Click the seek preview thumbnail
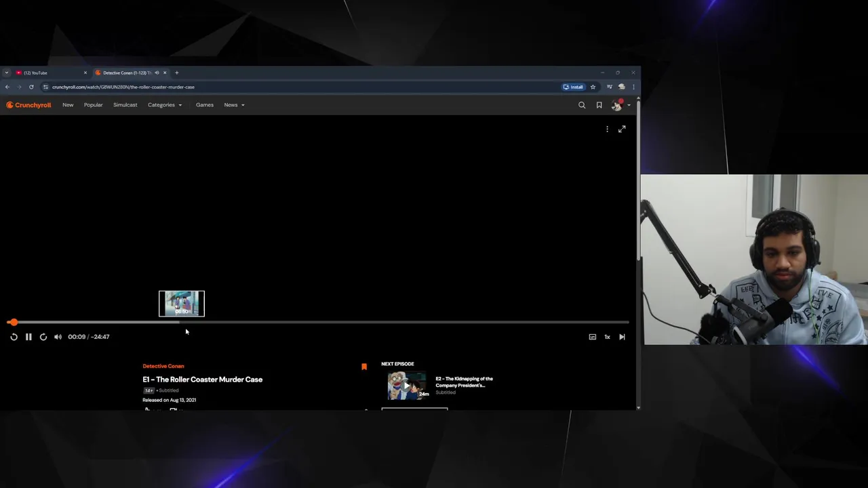 tap(182, 304)
